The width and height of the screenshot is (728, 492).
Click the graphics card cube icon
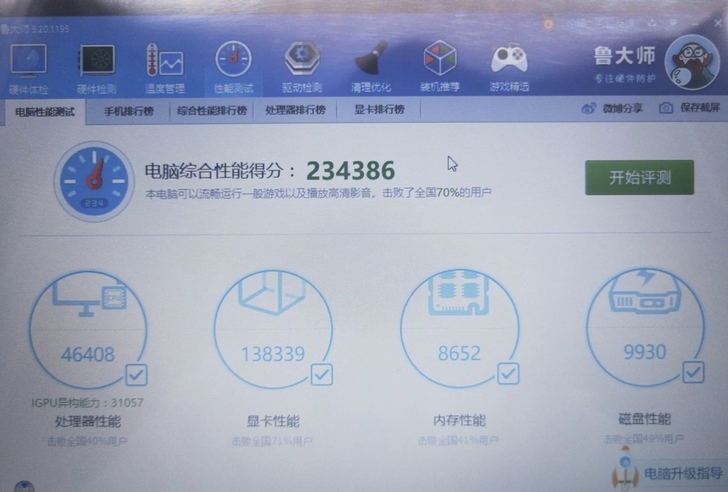273,292
